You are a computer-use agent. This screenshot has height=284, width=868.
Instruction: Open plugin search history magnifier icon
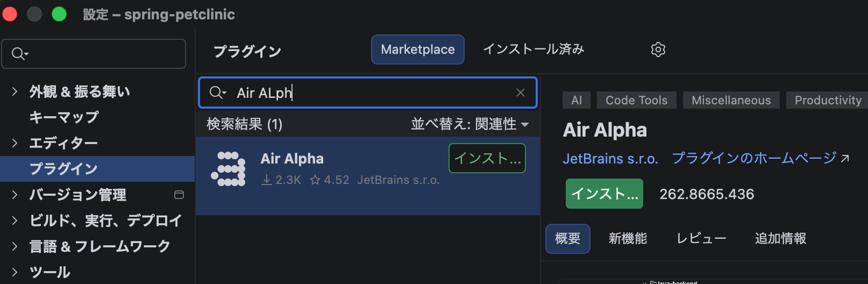217,93
